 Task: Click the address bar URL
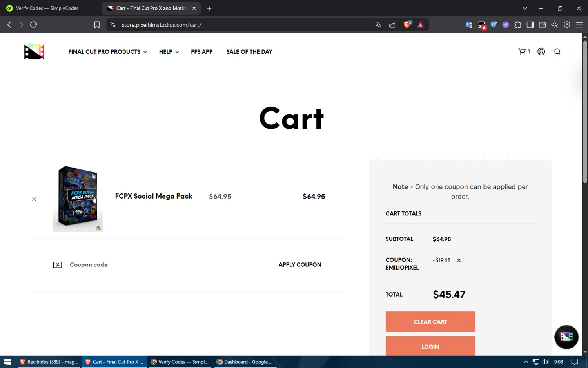coord(162,25)
